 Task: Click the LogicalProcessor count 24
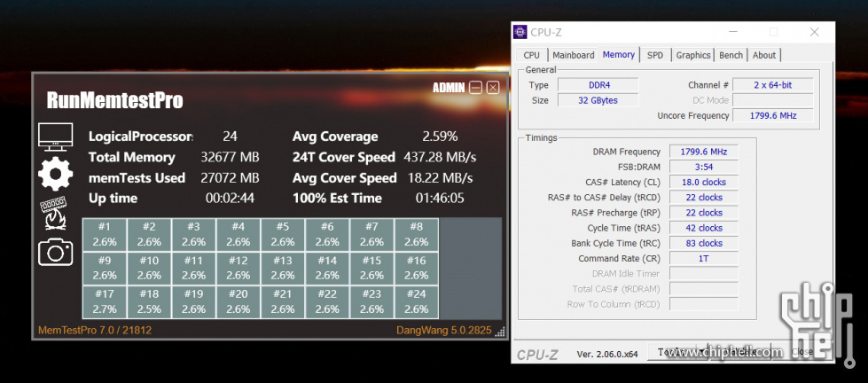coord(230,137)
